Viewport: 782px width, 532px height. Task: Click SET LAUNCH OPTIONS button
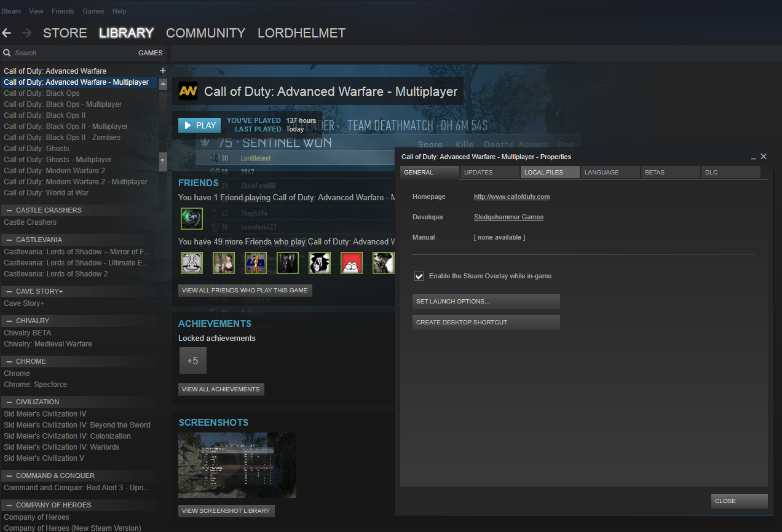tap(486, 302)
